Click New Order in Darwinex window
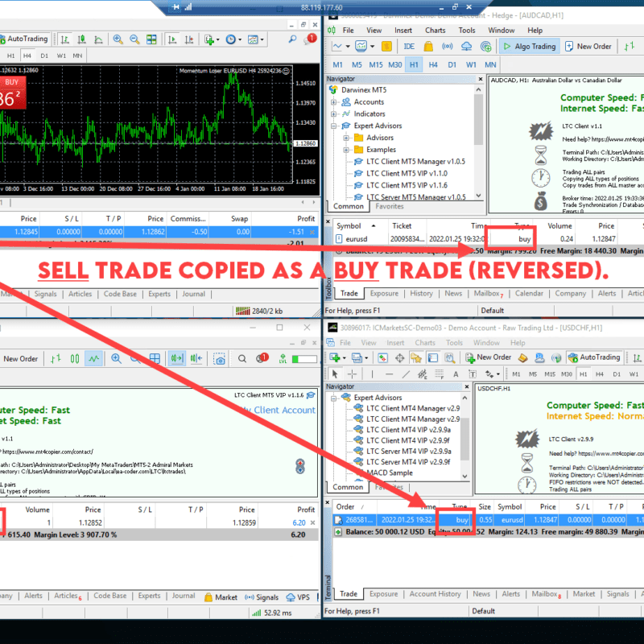Viewport: 644px width, 644px height. coord(588,47)
